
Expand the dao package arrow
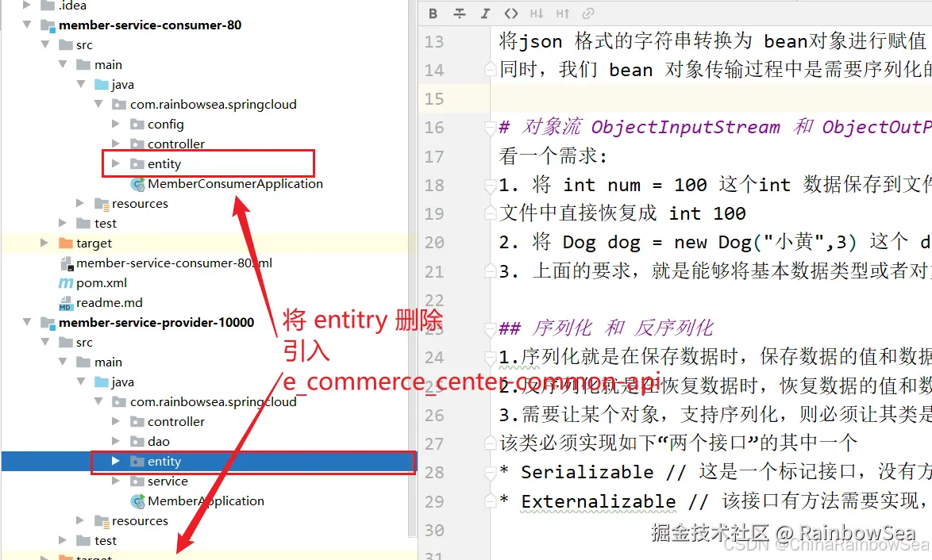(x=116, y=441)
